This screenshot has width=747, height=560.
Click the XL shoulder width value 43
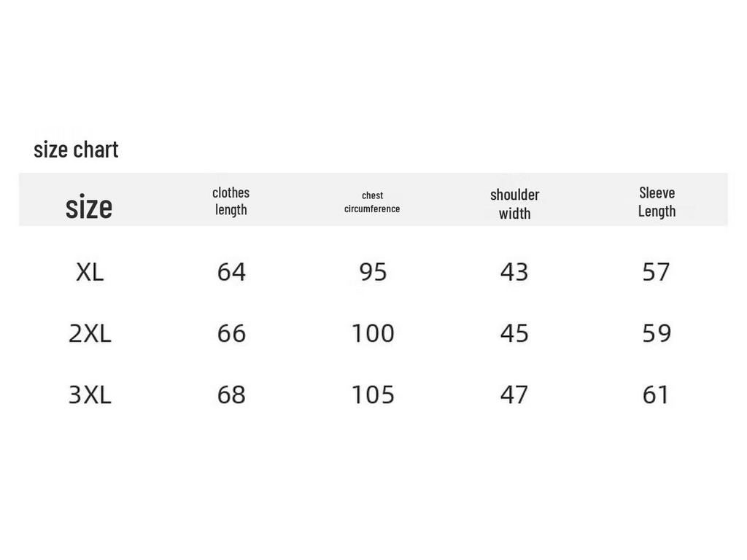click(514, 272)
